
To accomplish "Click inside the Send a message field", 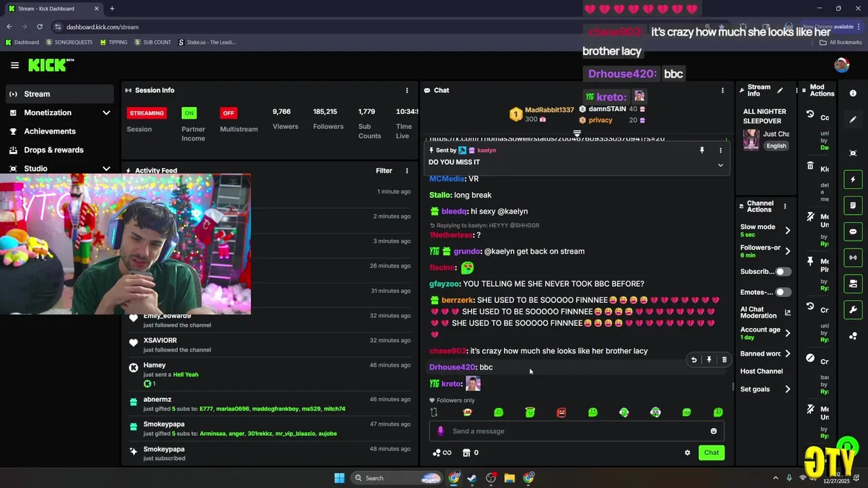I will (576, 431).
